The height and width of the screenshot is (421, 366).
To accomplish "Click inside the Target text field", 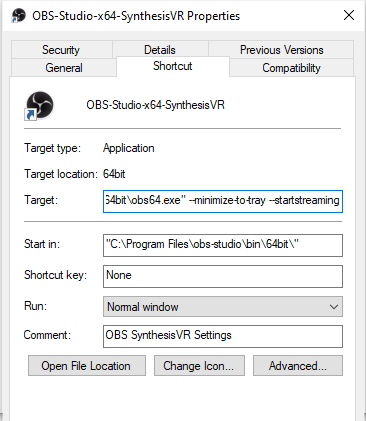I will [x=223, y=201].
